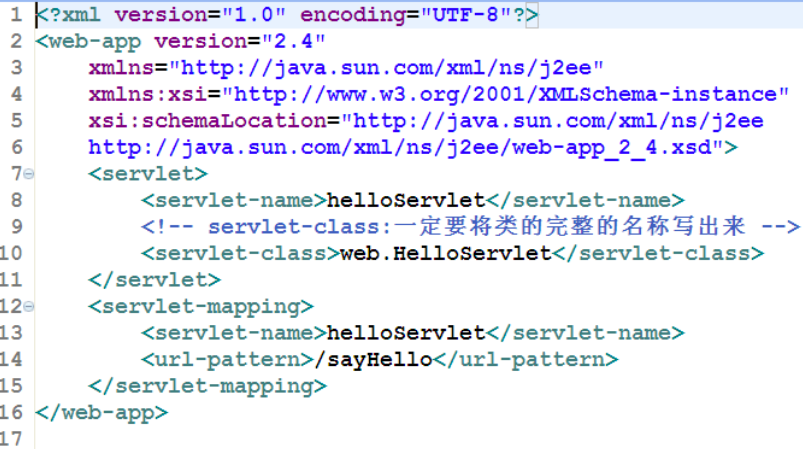
Task: Click the opening <servlet-mapping> tag
Action: coord(201,307)
